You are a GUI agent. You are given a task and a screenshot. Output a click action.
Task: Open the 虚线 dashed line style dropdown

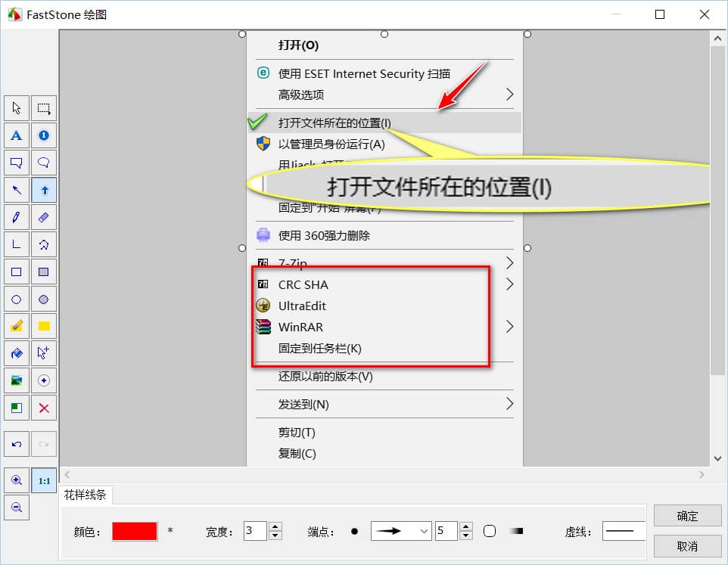coord(623,531)
